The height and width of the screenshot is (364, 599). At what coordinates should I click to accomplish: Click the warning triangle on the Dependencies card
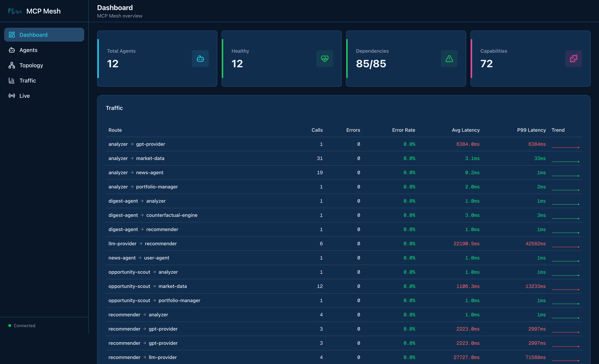click(449, 59)
